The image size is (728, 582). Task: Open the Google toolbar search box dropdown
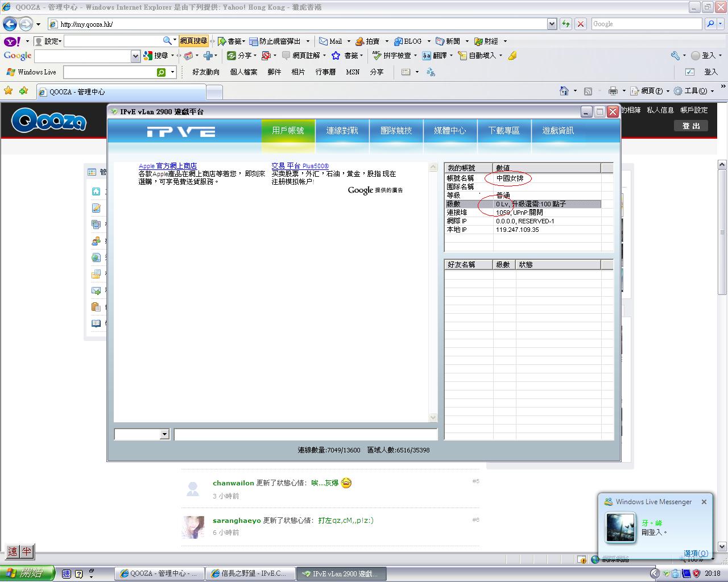pyautogui.click(x=135, y=56)
